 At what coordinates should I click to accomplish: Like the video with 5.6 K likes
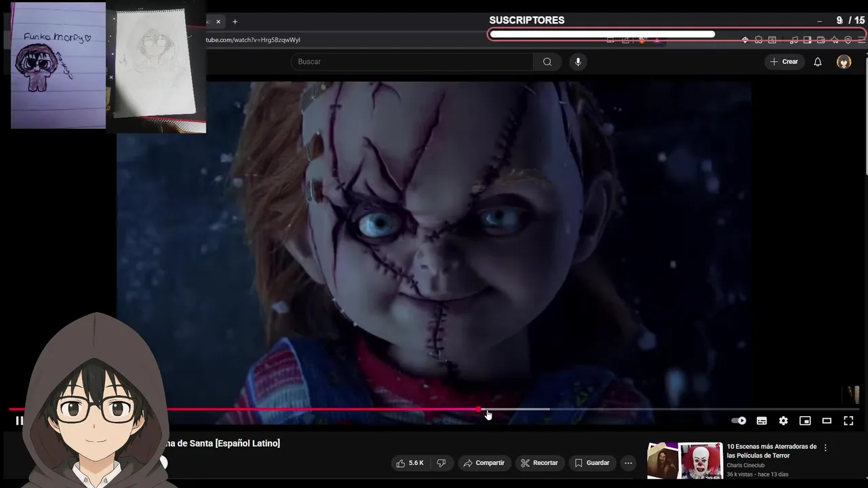click(410, 463)
